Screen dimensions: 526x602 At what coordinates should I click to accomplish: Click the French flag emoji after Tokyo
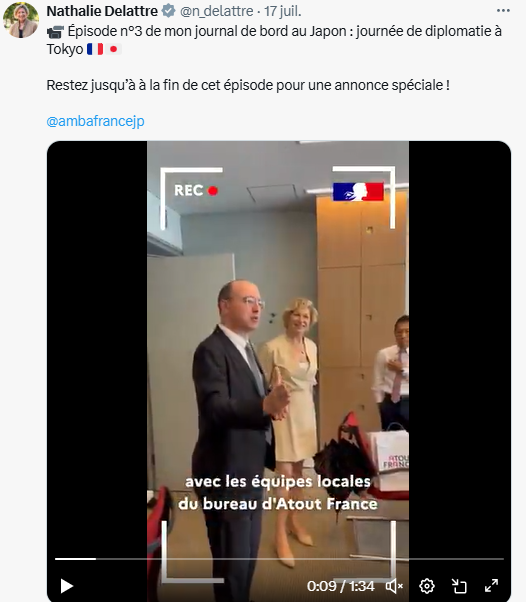[x=95, y=49]
